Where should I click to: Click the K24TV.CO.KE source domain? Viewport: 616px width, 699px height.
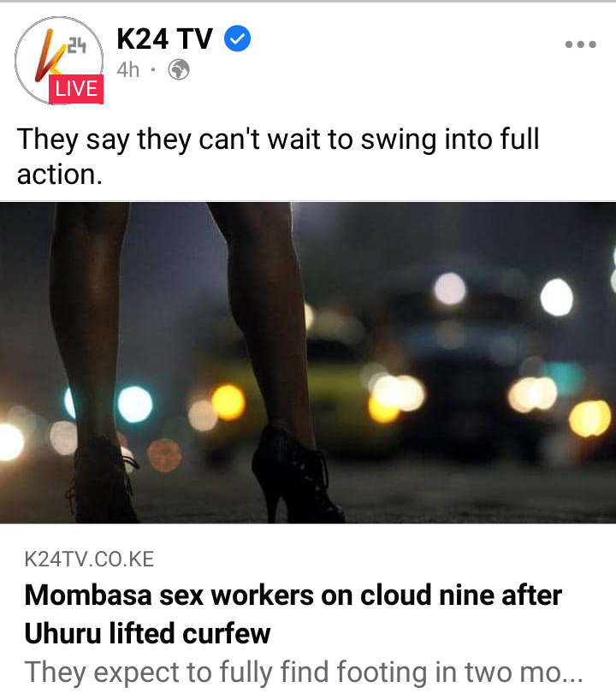(89, 559)
